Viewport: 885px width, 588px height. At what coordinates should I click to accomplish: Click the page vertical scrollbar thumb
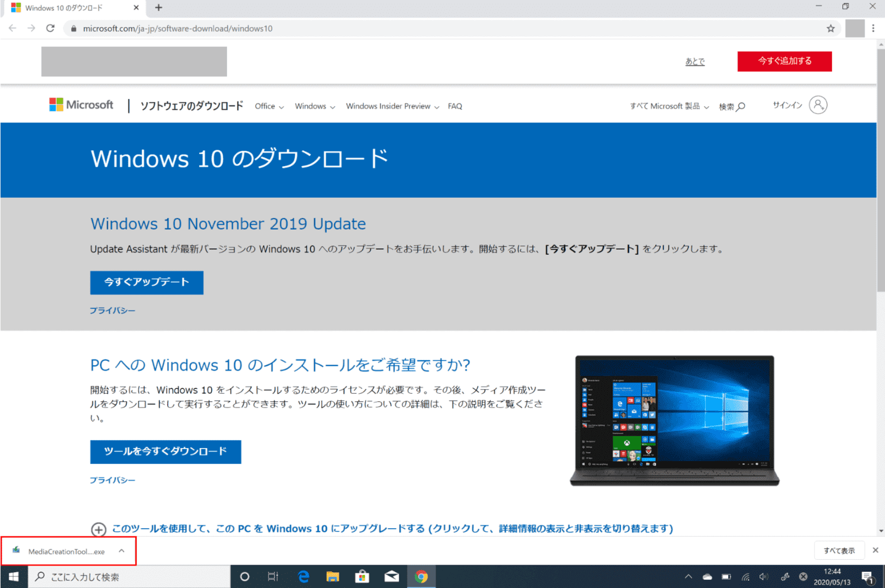(x=881, y=170)
